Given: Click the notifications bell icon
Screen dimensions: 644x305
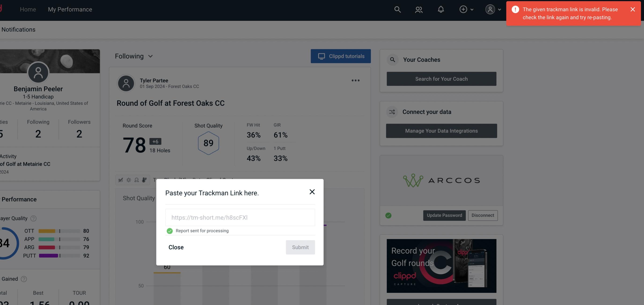Looking at the screenshot, I should (x=441, y=9).
